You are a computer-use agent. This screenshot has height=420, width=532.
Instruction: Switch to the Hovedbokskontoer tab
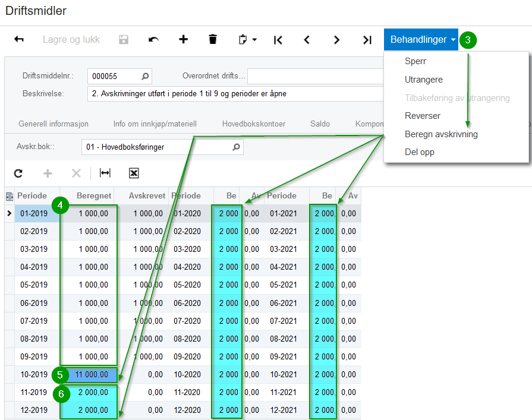coord(254,124)
